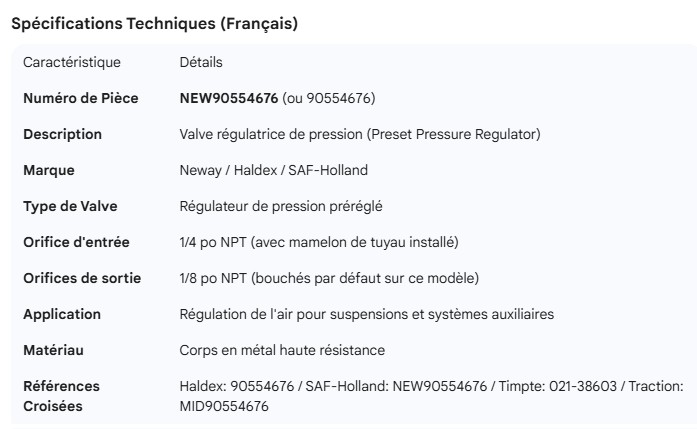Select the "Orifices de sortie" row label
Viewport: 697px width, 429px height.
82,278
